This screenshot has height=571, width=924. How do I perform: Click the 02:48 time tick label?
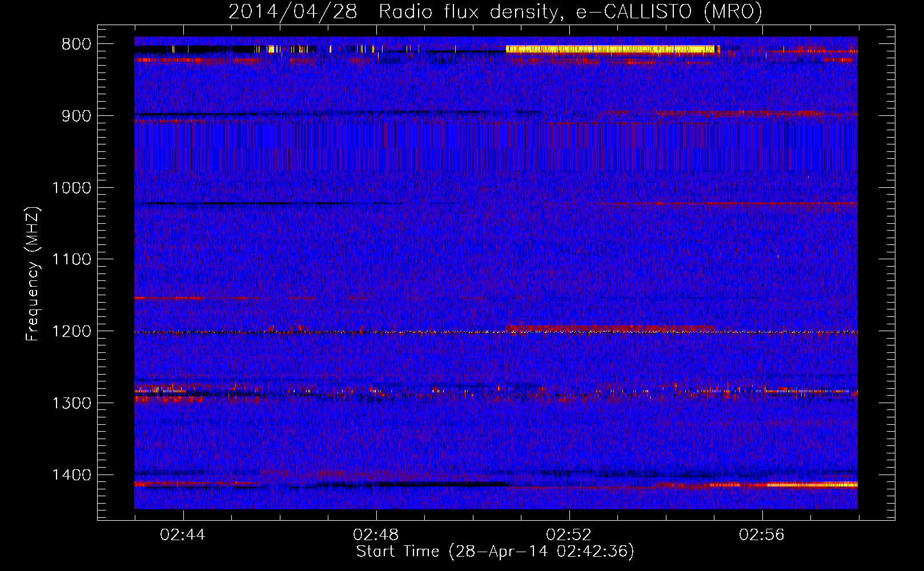coord(376,535)
